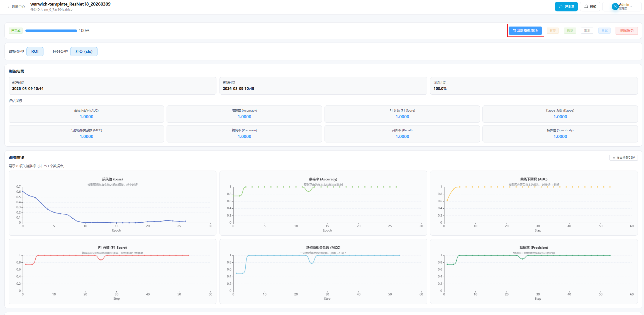
Task: Click the 恢复 resume button
Action: coord(570,31)
